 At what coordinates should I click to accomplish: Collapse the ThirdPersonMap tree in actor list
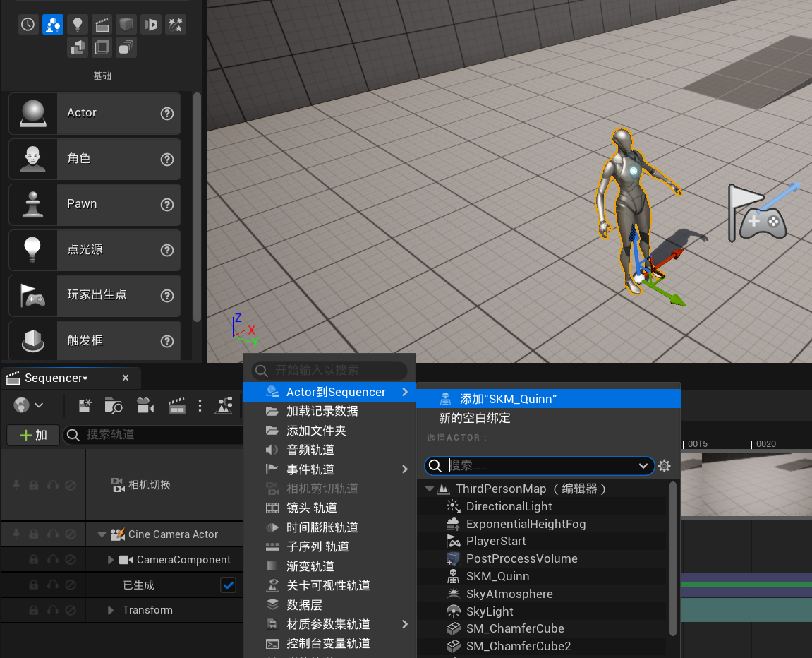click(x=429, y=489)
